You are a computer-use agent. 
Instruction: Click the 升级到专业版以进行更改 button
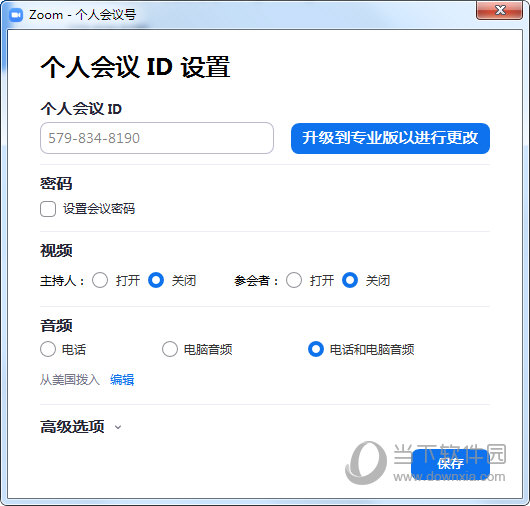point(390,138)
